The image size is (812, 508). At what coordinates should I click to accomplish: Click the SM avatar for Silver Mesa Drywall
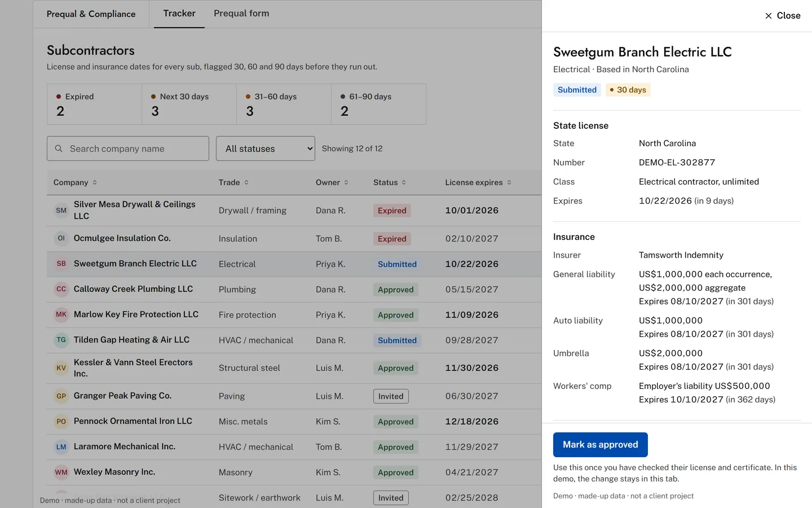coord(61,211)
